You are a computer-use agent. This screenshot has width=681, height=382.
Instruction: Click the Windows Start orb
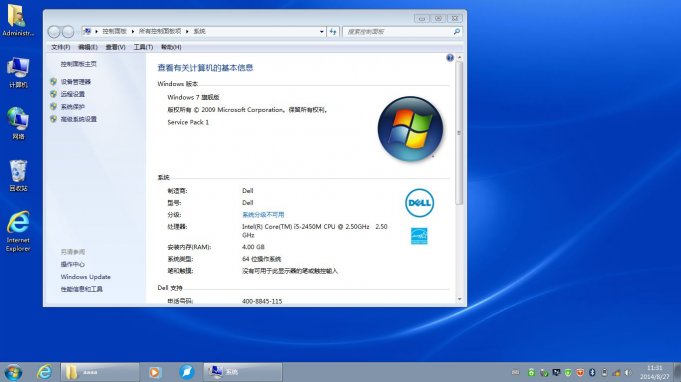[x=13, y=372]
